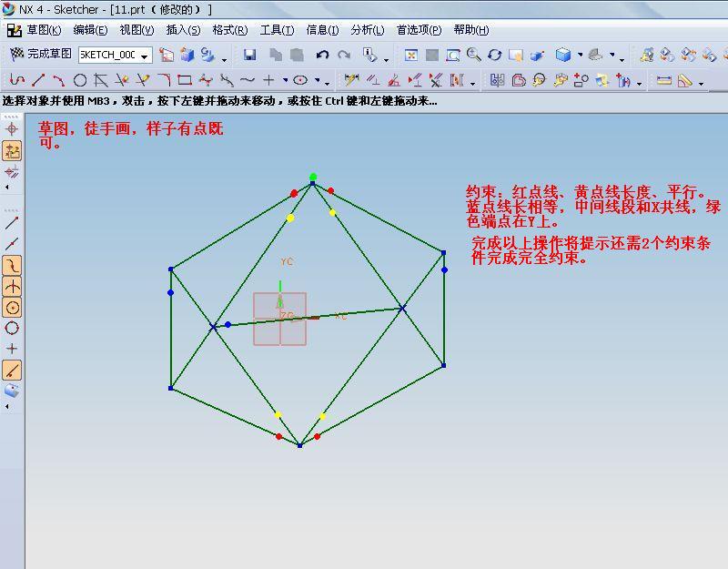Screen dimensions: 728x569
Task: Expand dropdown arrow next to Point tool
Action: tap(285, 80)
